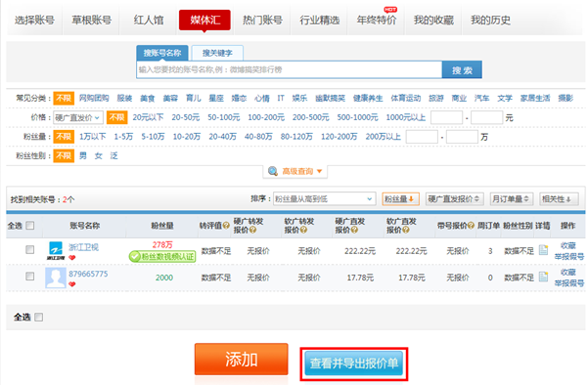The width and height of the screenshot is (588, 385).
Task: Click the 浙江卫视 account logo
Action: click(56, 250)
